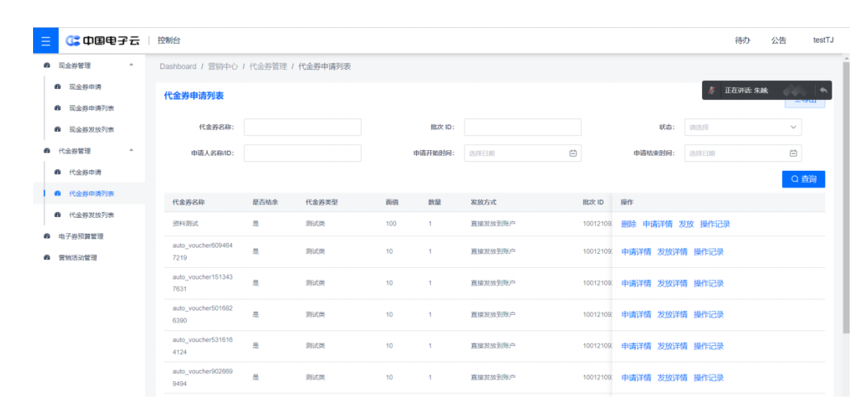The height and width of the screenshot is (415, 868).
Task: Focus the 代金券名称 input field
Action: [x=302, y=127]
